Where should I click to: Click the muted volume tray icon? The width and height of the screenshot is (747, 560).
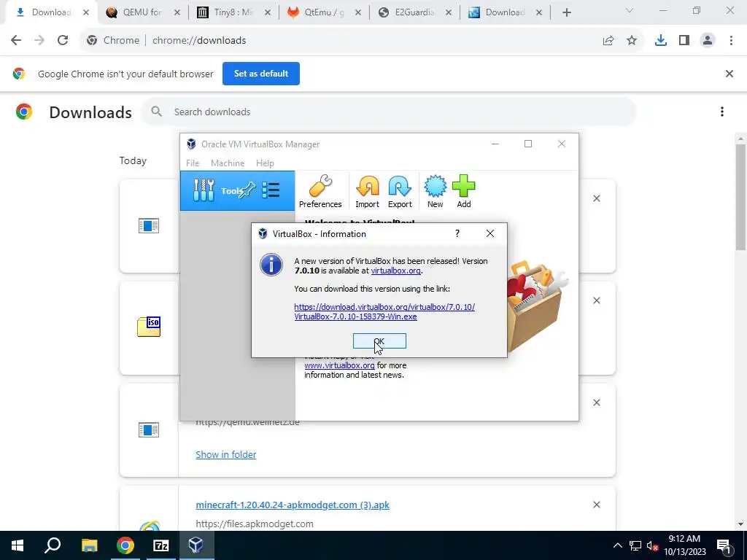tap(652, 545)
